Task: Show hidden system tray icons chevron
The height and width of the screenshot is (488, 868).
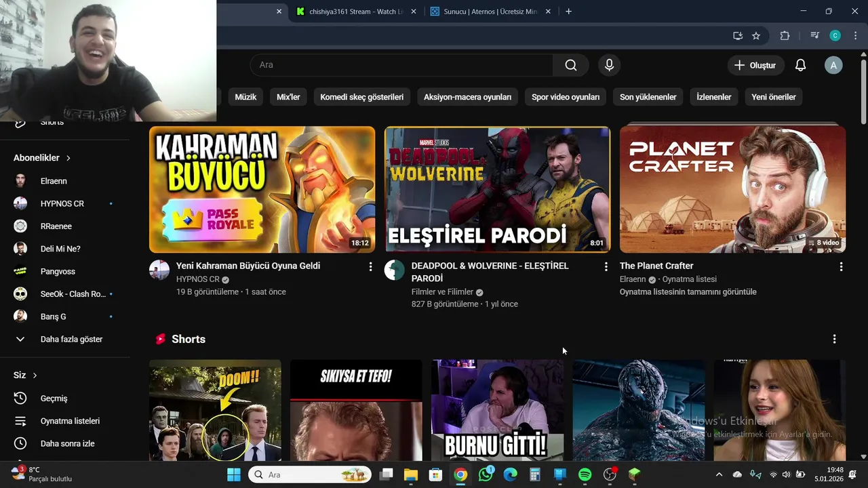Action: [x=719, y=474]
